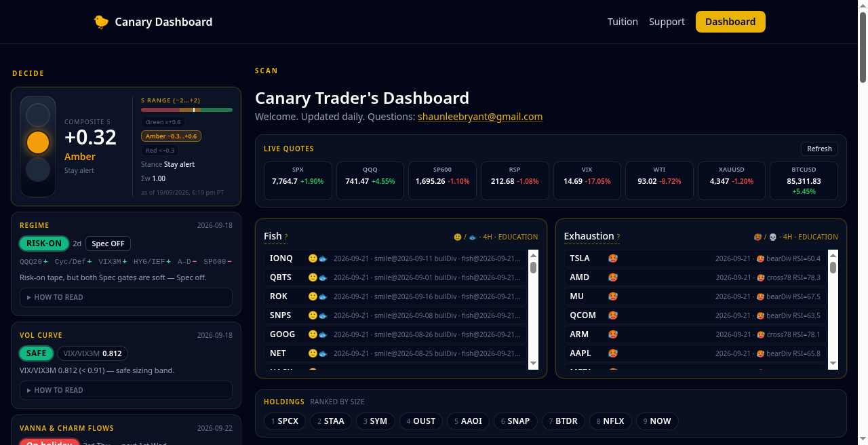
Task: Click the top traffic light lamp
Action: (38, 115)
